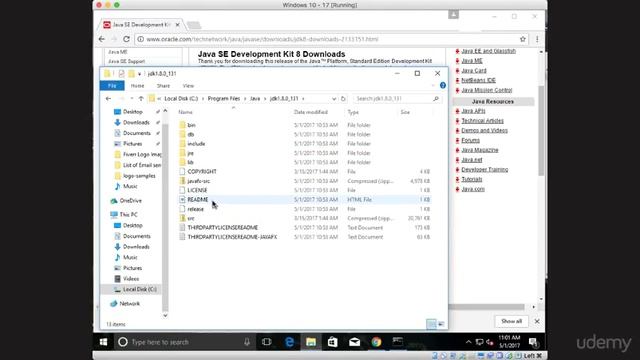Sort by Name column header

pyautogui.click(x=185, y=112)
